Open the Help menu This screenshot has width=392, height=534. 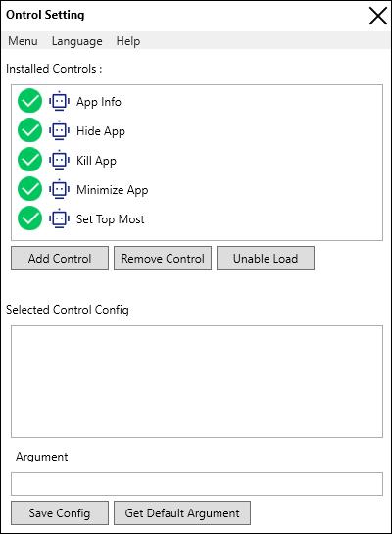[x=128, y=41]
